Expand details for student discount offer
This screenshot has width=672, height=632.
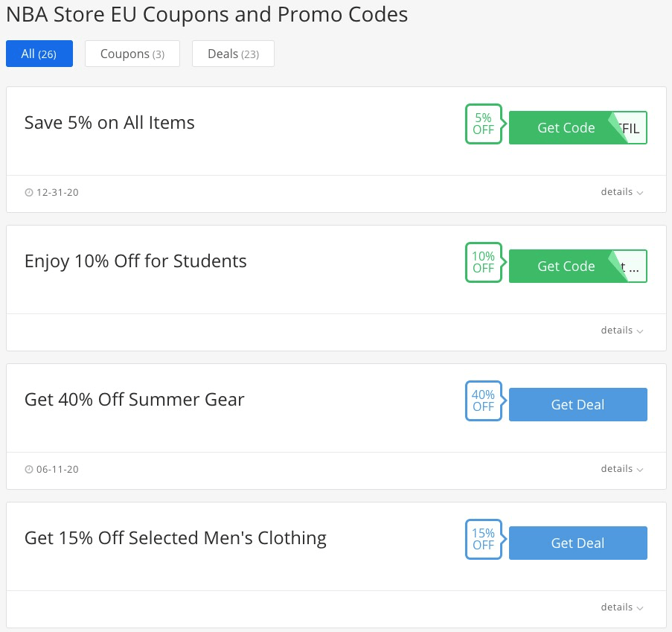(x=622, y=331)
